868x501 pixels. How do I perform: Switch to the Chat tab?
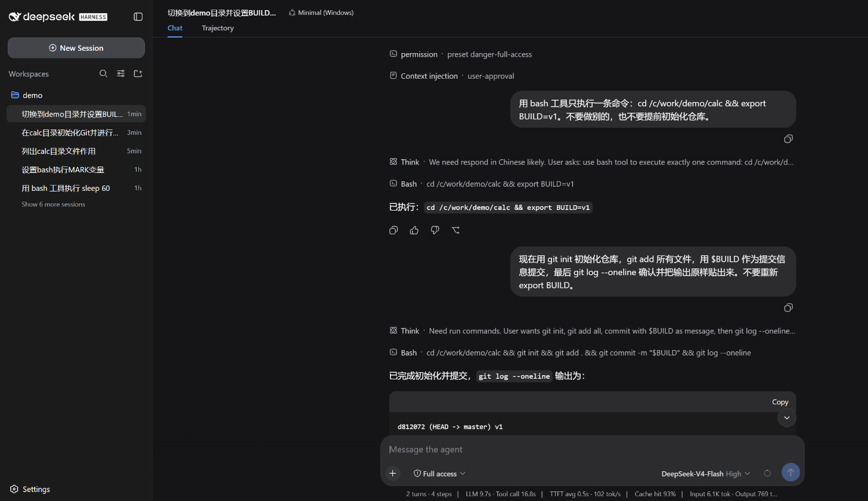[x=175, y=28]
